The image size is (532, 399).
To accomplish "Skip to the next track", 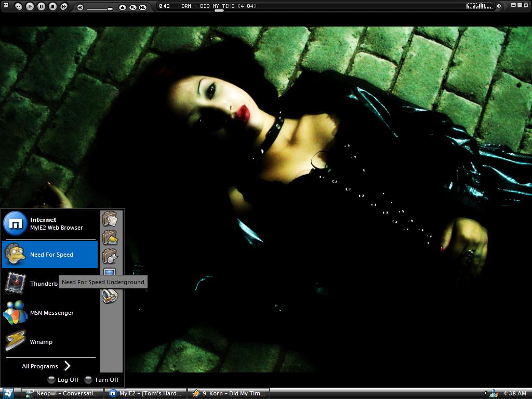I will 64,6.
